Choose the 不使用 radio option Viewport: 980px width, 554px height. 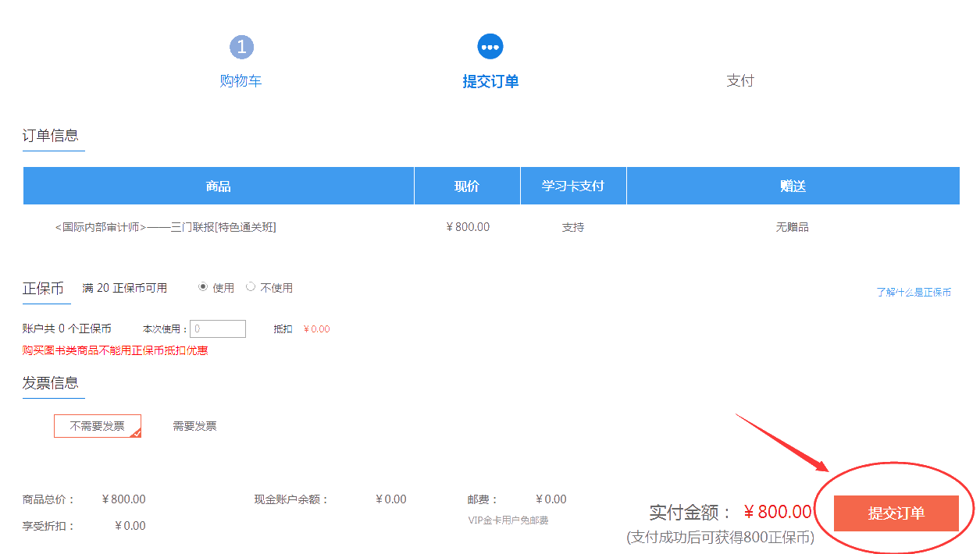point(251,287)
